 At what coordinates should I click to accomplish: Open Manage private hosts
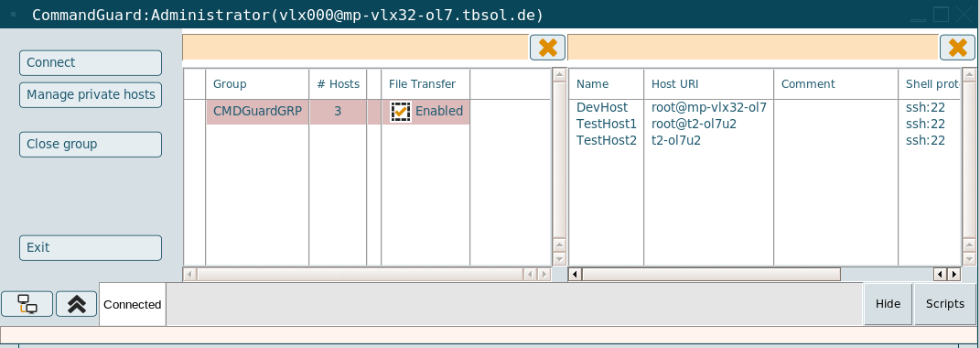coord(91,94)
